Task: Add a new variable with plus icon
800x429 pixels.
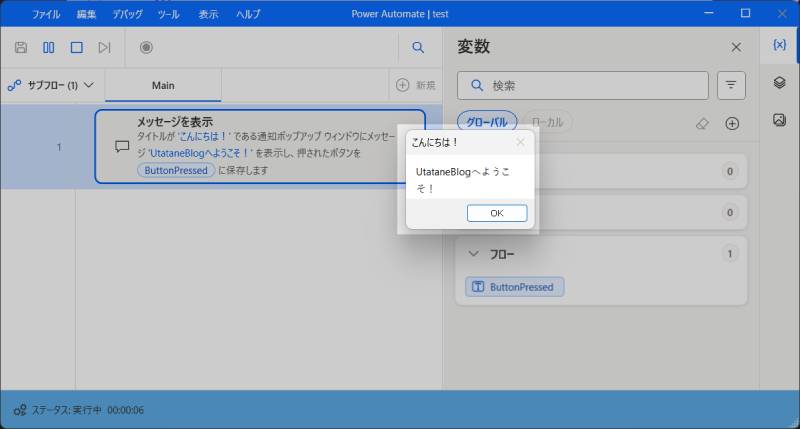Action: 732,123
